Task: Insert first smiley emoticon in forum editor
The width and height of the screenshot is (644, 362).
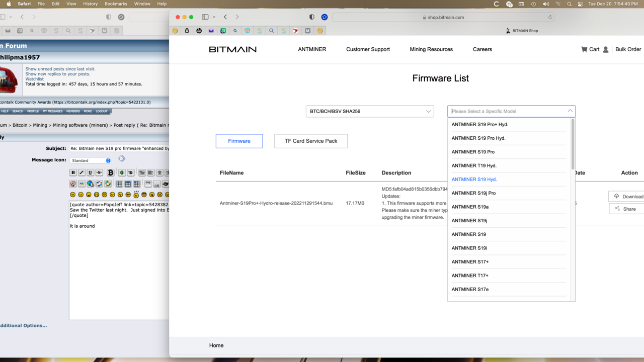Action: (73, 194)
